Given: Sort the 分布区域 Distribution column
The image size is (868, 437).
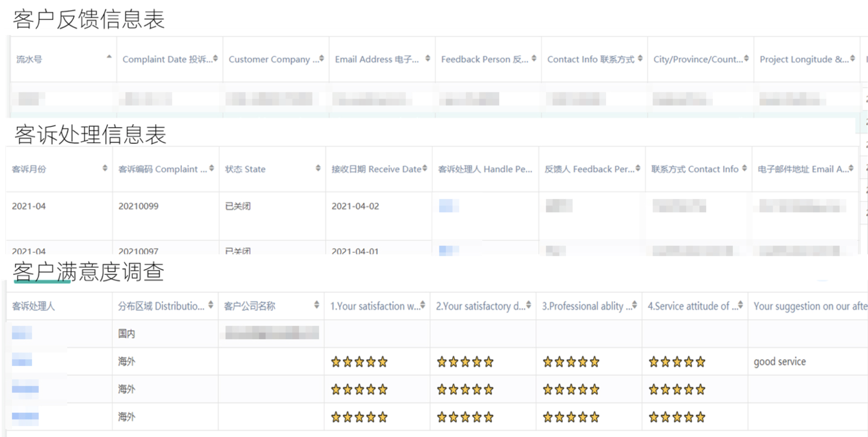Looking at the screenshot, I should tap(211, 305).
